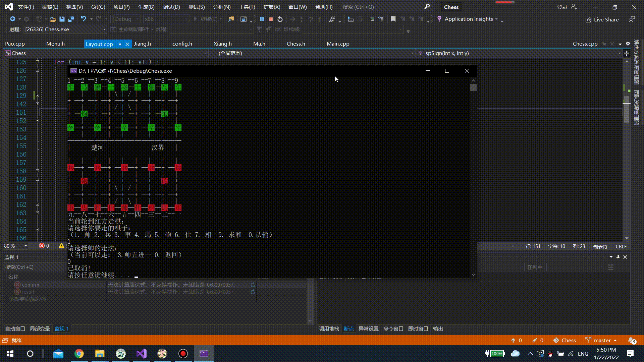Viewport: 644px width, 362px height.
Task: Open the zoom level 80 % dropdown
Action: click(x=25, y=246)
